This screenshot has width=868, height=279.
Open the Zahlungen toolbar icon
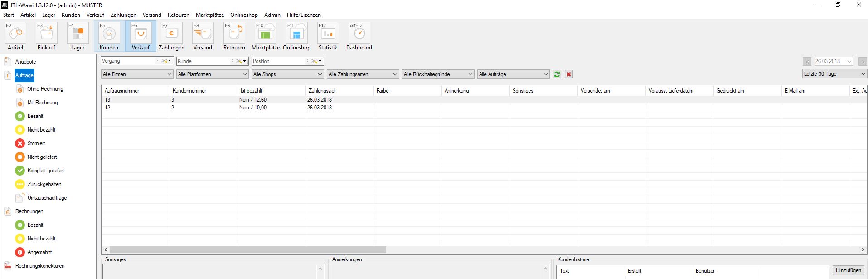[171, 34]
